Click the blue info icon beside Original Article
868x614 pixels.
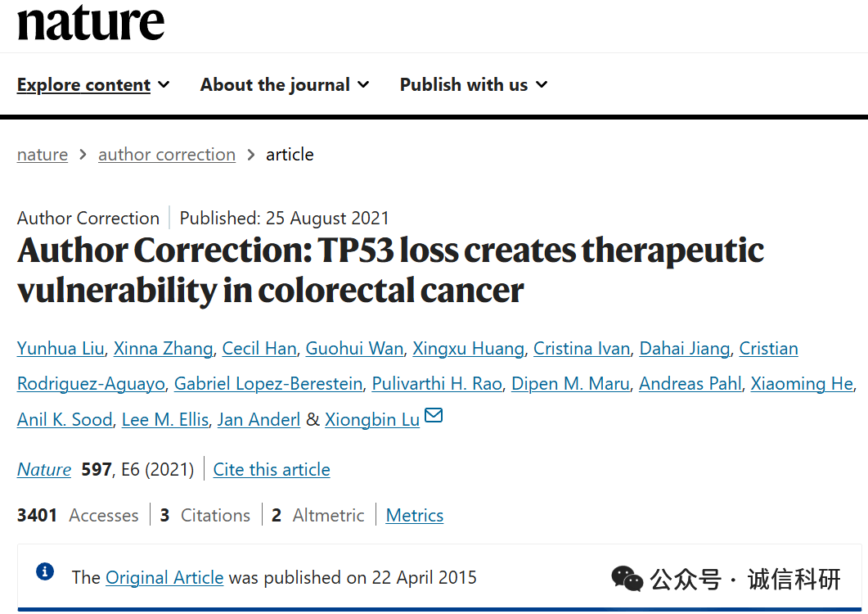point(45,571)
